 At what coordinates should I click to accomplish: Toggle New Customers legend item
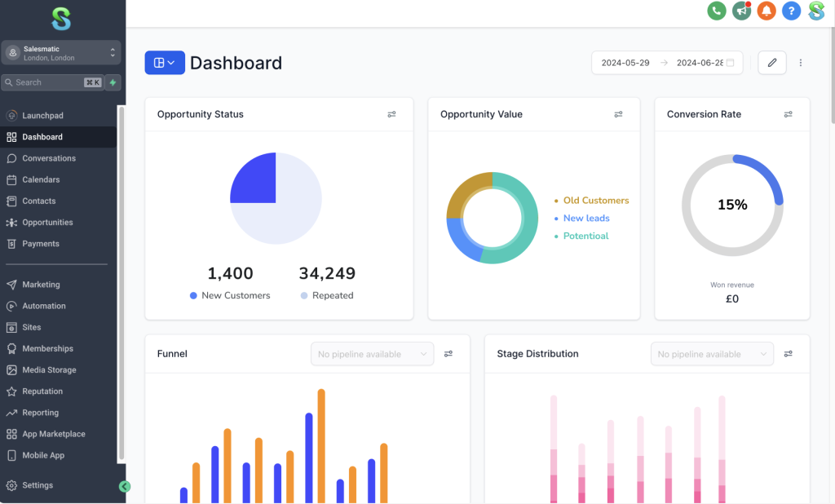point(230,295)
